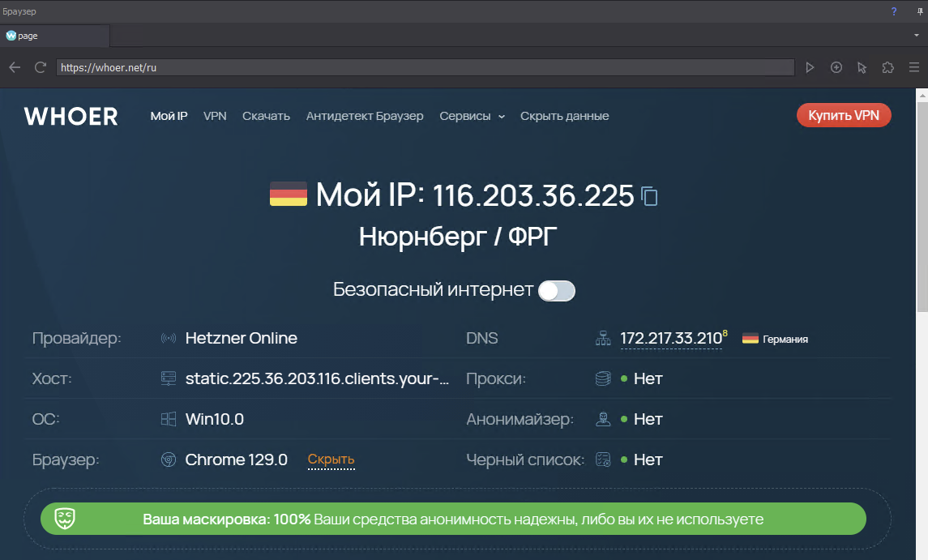This screenshot has width=928, height=560.
Task: Click the Windows OS icon beside Win10.0
Action: 169,419
